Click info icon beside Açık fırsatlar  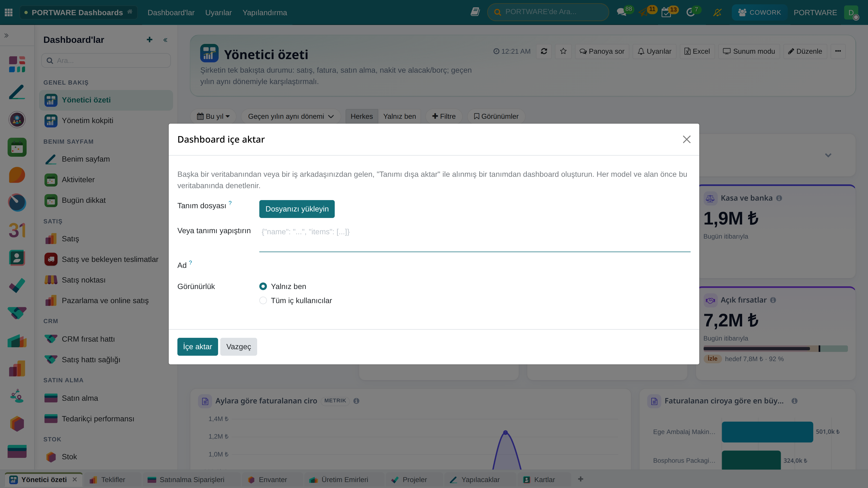click(x=773, y=300)
